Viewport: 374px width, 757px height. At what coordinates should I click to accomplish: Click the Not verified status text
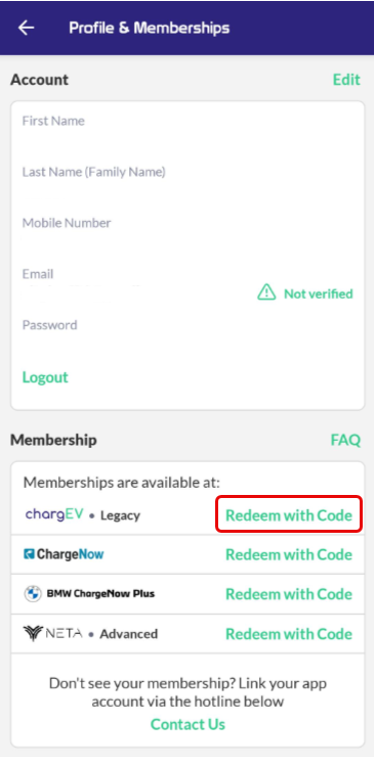pos(319,294)
